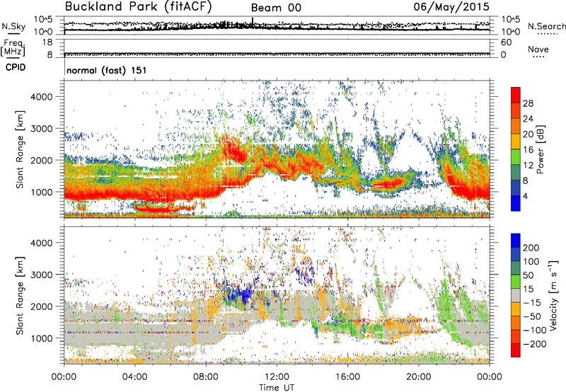This screenshot has height=392, width=566.
Task: Pick the light green segment of Power colorbar
Action: click(x=516, y=156)
